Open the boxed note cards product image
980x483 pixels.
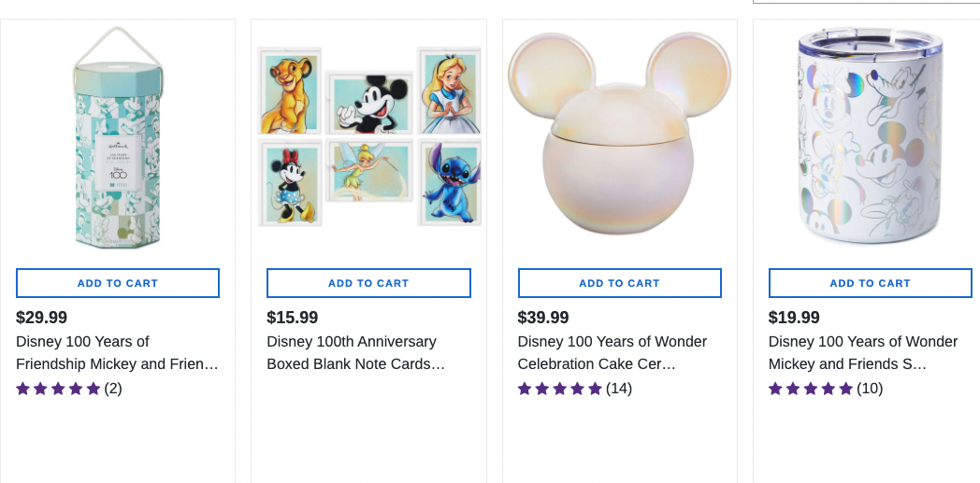(368, 137)
